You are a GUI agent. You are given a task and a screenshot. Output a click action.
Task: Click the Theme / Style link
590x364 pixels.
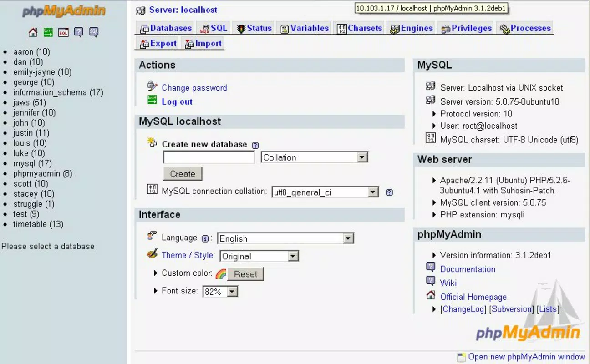tap(188, 255)
